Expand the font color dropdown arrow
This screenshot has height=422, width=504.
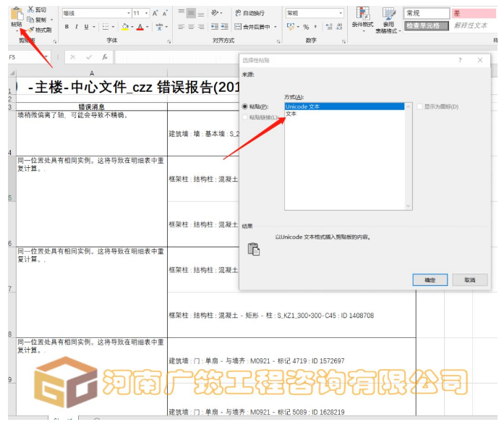click(148, 27)
